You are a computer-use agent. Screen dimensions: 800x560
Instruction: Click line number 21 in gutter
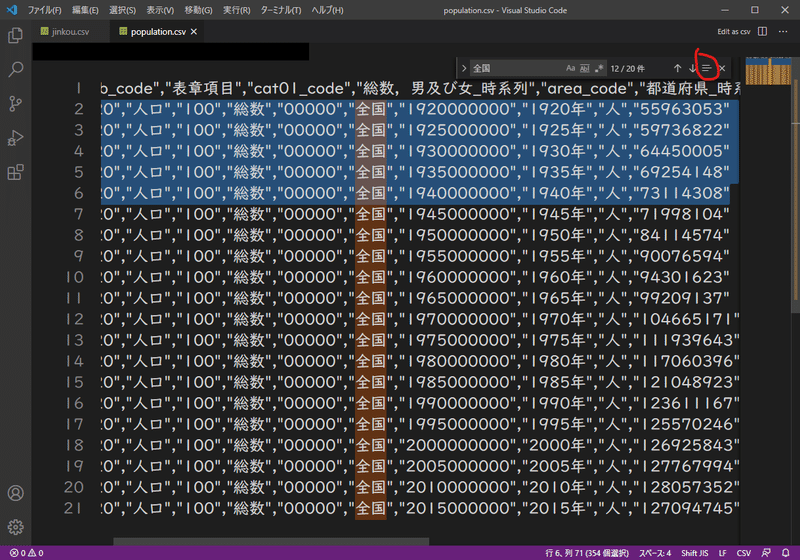[73, 508]
